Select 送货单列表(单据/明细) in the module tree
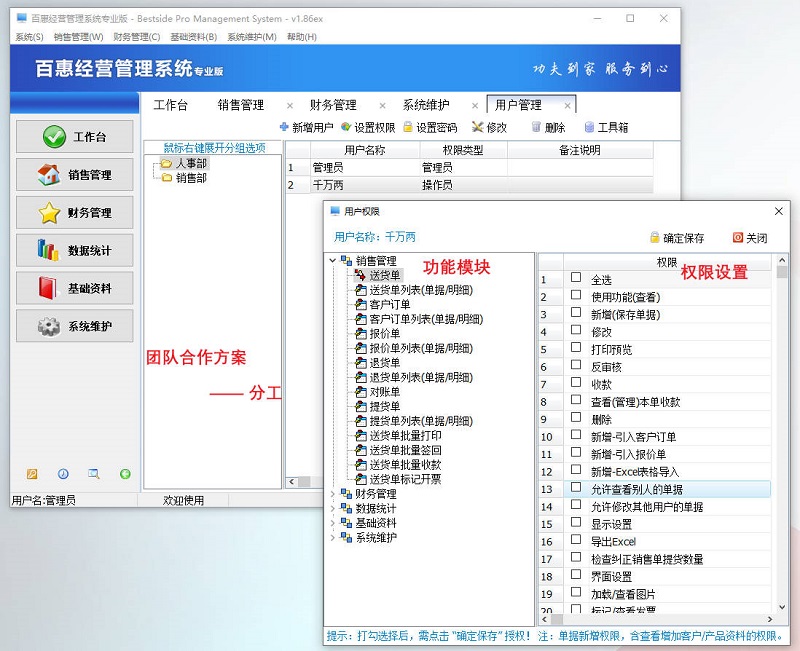This screenshot has height=651, width=800. 414,290
